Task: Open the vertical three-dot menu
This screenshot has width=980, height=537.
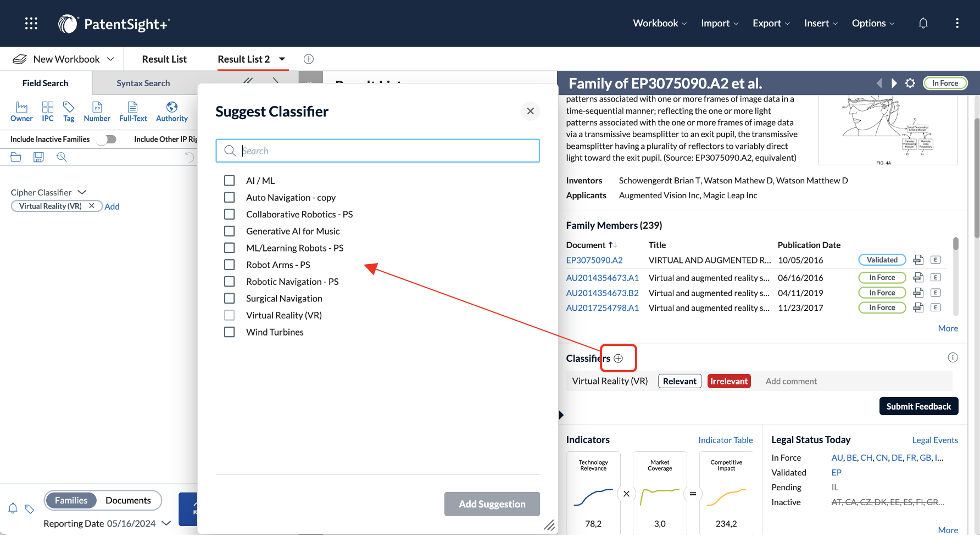Action: pyautogui.click(x=957, y=23)
